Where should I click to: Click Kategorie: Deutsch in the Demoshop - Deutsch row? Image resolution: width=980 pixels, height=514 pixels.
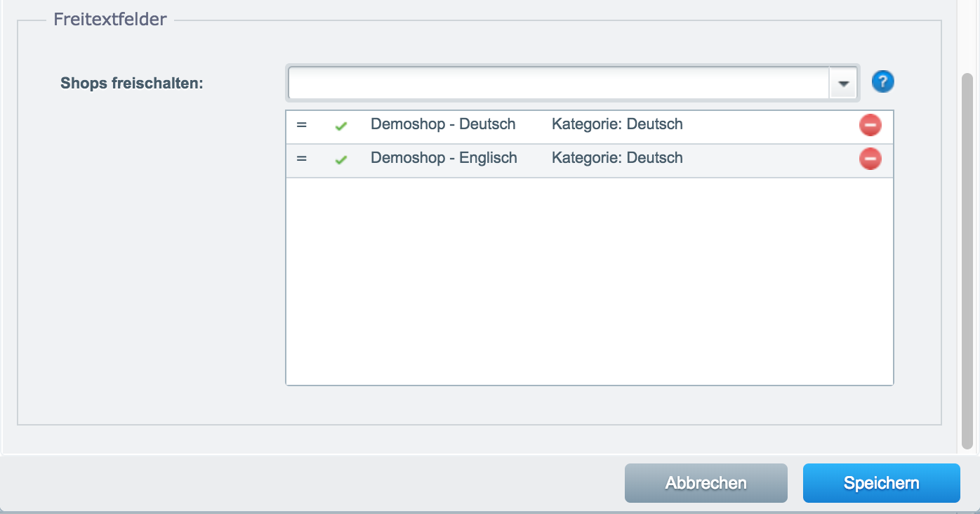pos(617,124)
